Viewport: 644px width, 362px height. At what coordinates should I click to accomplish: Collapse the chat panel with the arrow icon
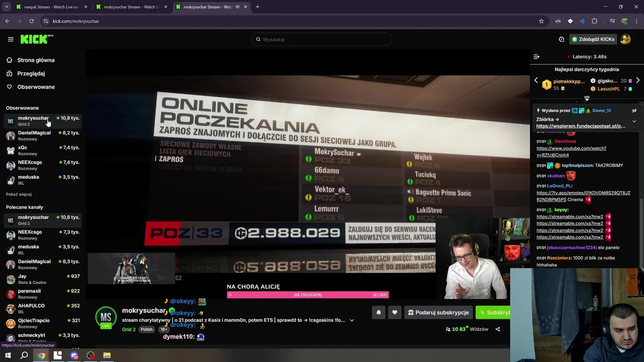[536, 57]
